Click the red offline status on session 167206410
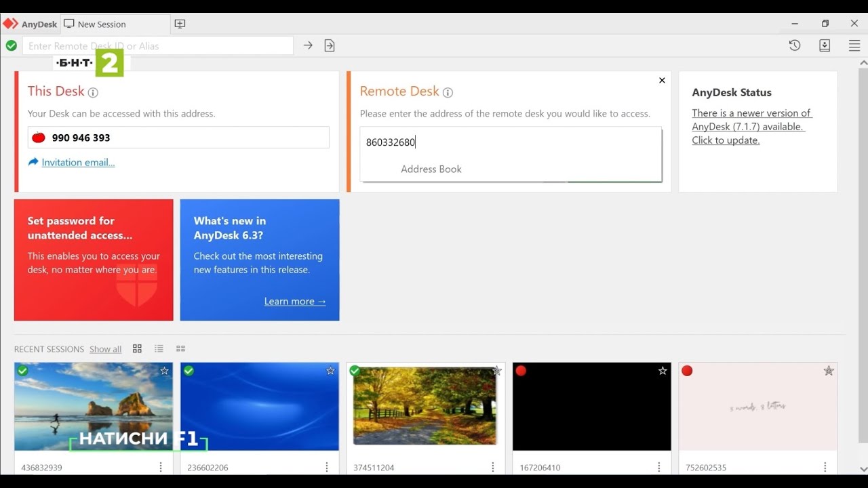The height and width of the screenshot is (488, 868). point(521,371)
